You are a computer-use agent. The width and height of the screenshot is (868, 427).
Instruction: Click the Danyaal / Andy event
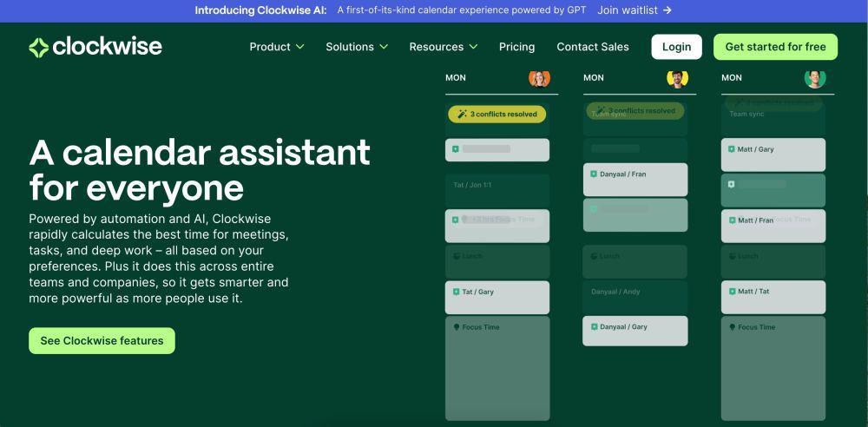coord(635,297)
